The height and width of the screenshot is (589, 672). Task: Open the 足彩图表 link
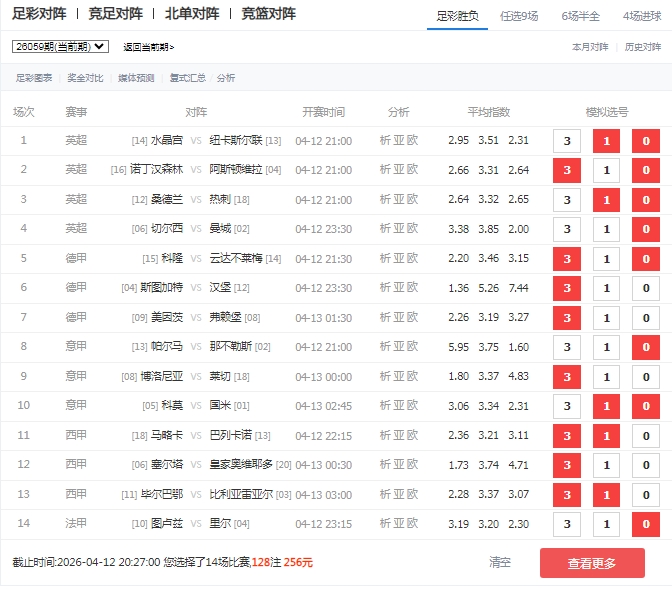34,78
